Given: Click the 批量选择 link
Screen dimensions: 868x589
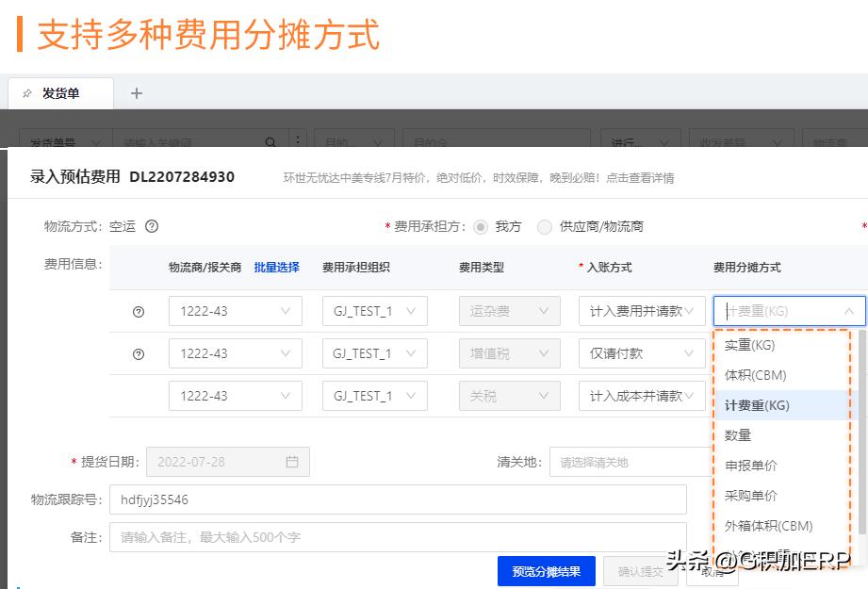Looking at the screenshot, I should (275, 268).
